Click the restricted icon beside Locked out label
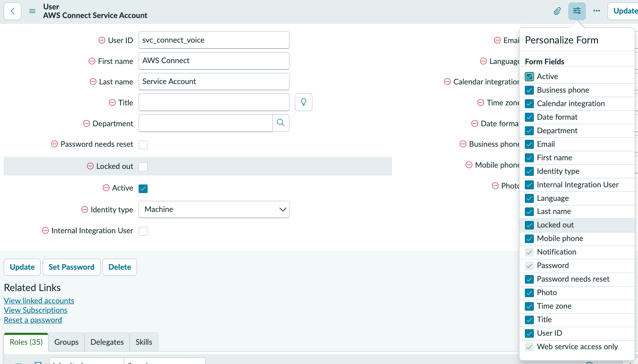Screen dimensions: 638x364 91,166
